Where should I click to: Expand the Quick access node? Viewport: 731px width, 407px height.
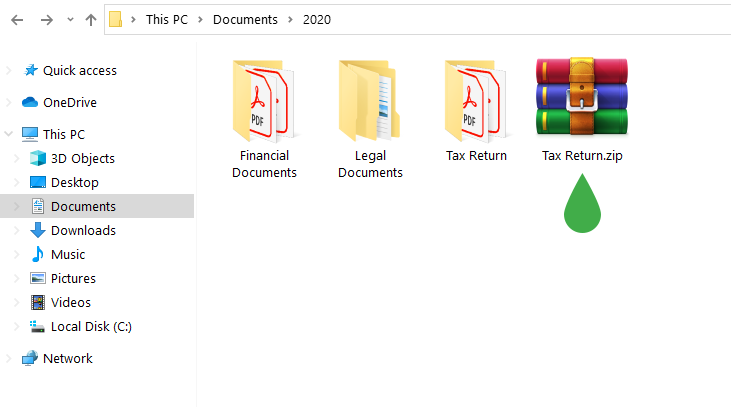point(8,70)
